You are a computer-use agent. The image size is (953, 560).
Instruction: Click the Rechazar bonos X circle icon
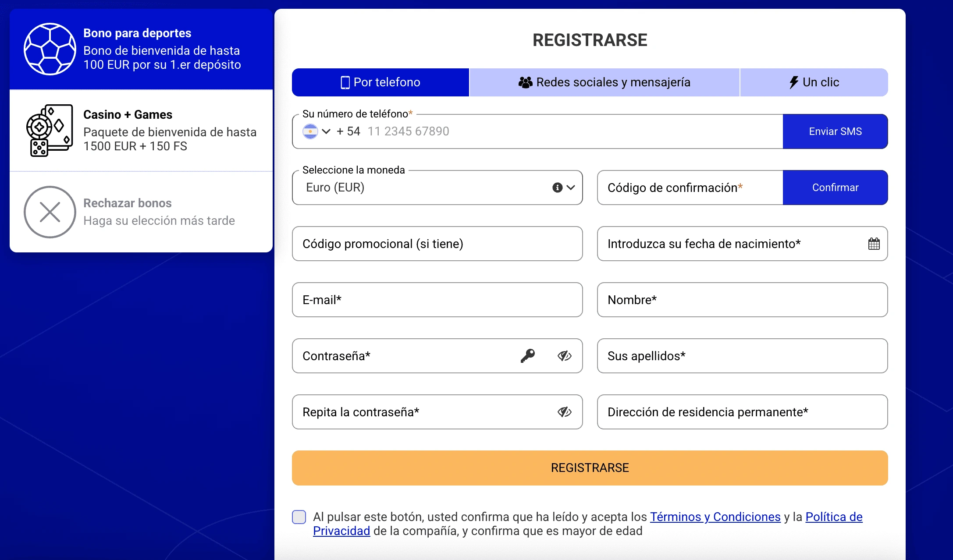click(50, 212)
